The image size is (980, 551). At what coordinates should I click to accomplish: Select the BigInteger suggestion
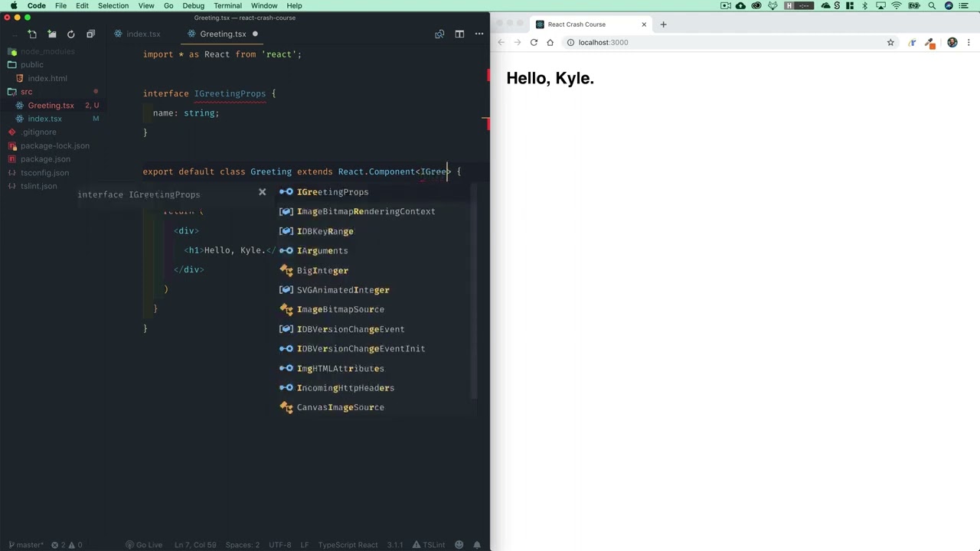pyautogui.click(x=377, y=270)
